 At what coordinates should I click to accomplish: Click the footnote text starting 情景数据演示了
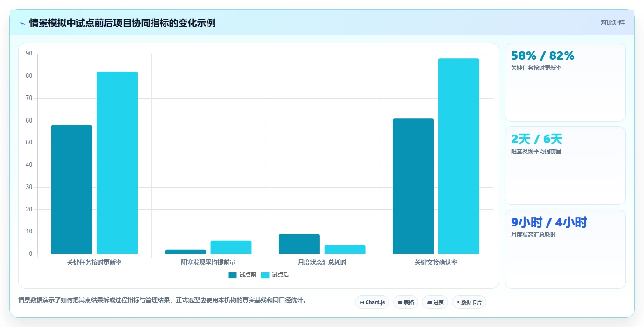[163, 300]
